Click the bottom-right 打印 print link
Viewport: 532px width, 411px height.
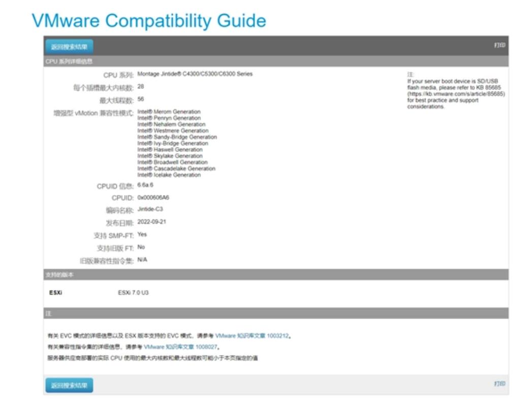click(x=499, y=384)
